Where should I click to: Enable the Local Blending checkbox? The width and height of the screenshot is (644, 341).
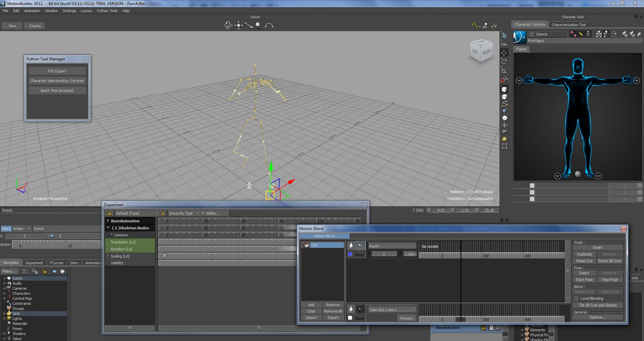576,298
